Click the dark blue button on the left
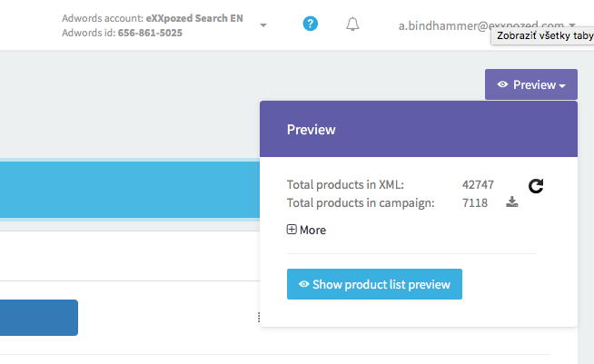Screen dimensions: 594x364 coord(39,318)
